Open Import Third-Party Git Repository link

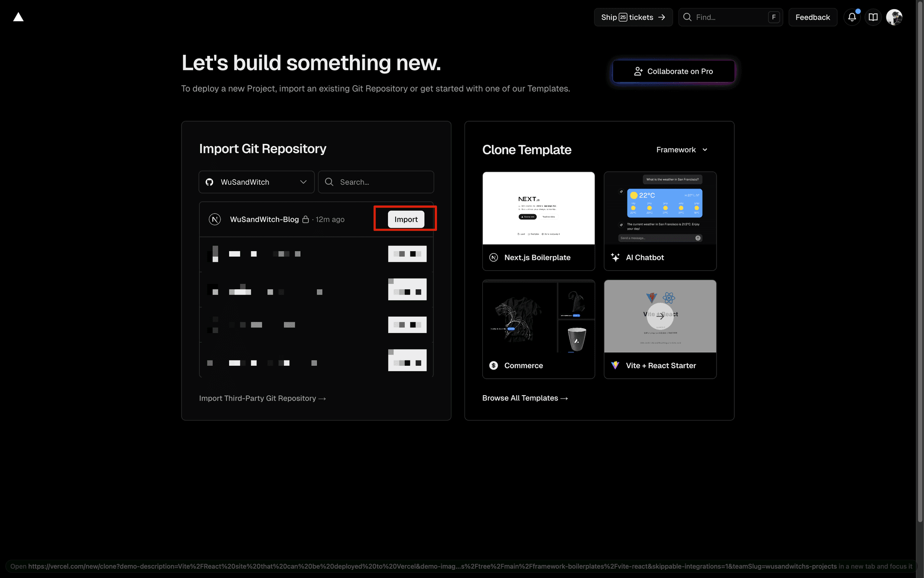tap(262, 398)
